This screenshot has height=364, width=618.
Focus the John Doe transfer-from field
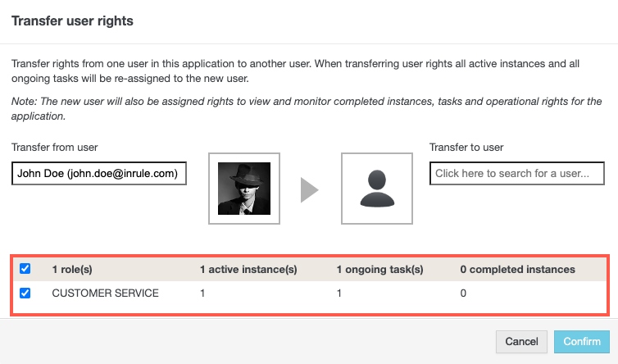pos(99,174)
